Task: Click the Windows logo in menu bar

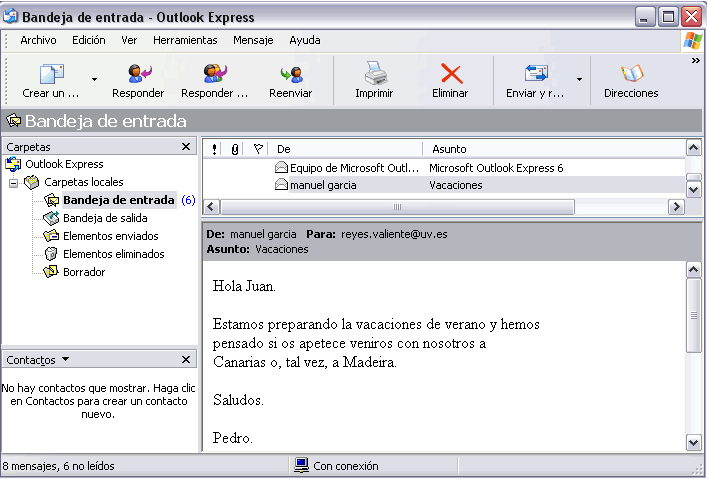Action: [x=693, y=41]
